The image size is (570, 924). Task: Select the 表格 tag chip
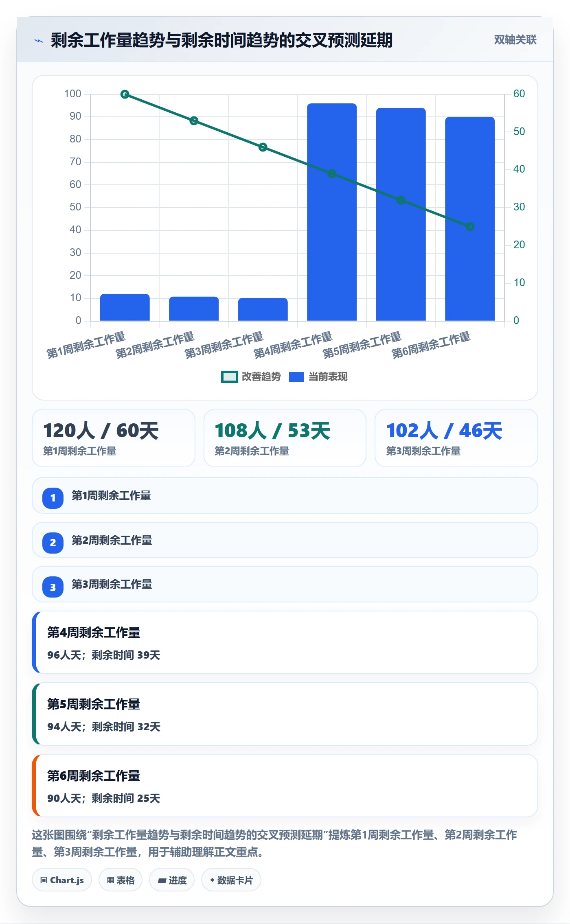(121, 880)
